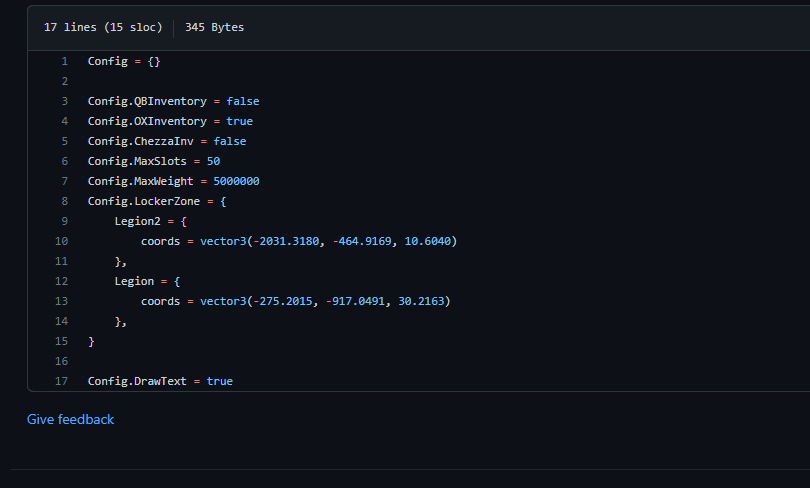Select line number 1 in the gutter
The image size is (810, 488).
point(64,61)
